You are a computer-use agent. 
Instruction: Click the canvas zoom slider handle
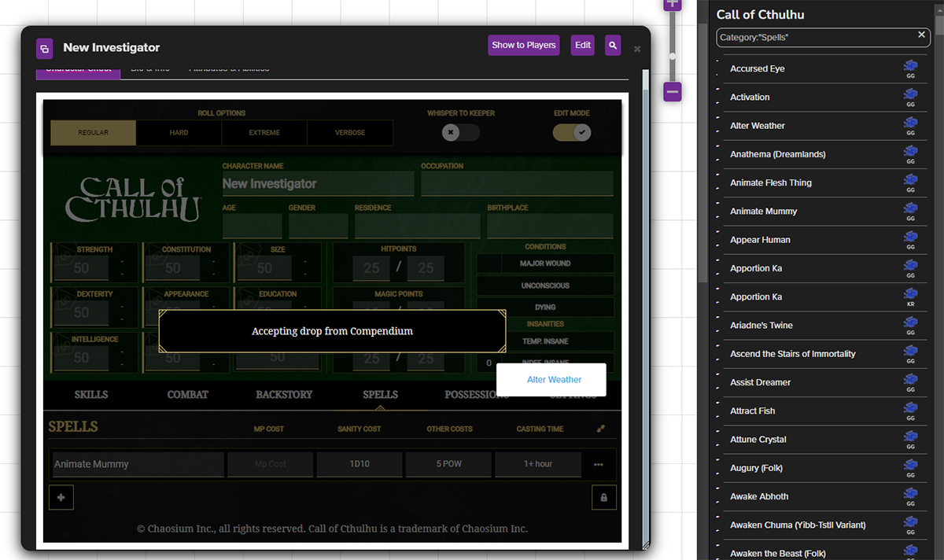(x=672, y=57)
